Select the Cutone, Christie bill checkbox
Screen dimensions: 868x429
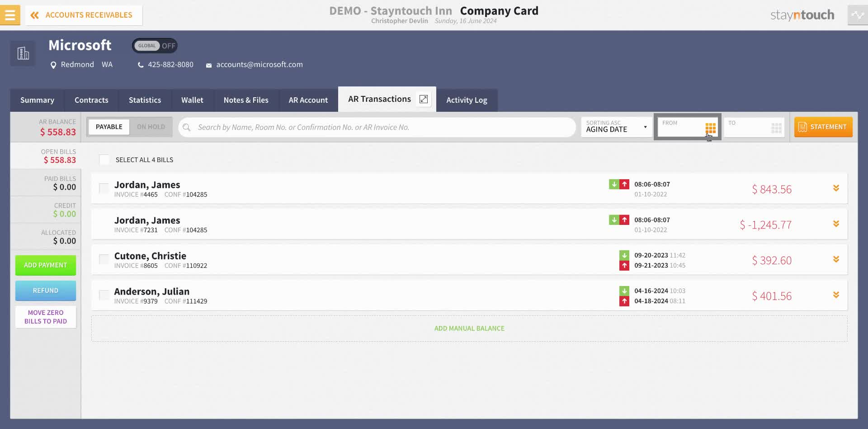104,260
